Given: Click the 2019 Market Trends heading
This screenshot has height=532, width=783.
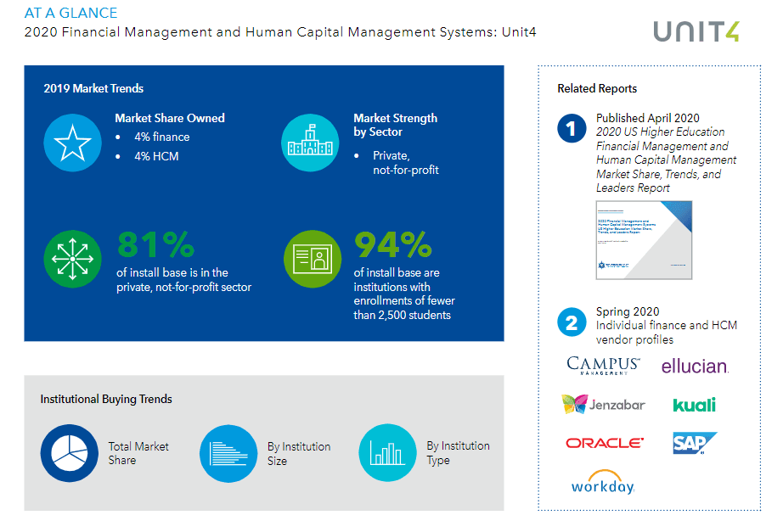Looking at the screenshot, I should (x=93, y=88).
